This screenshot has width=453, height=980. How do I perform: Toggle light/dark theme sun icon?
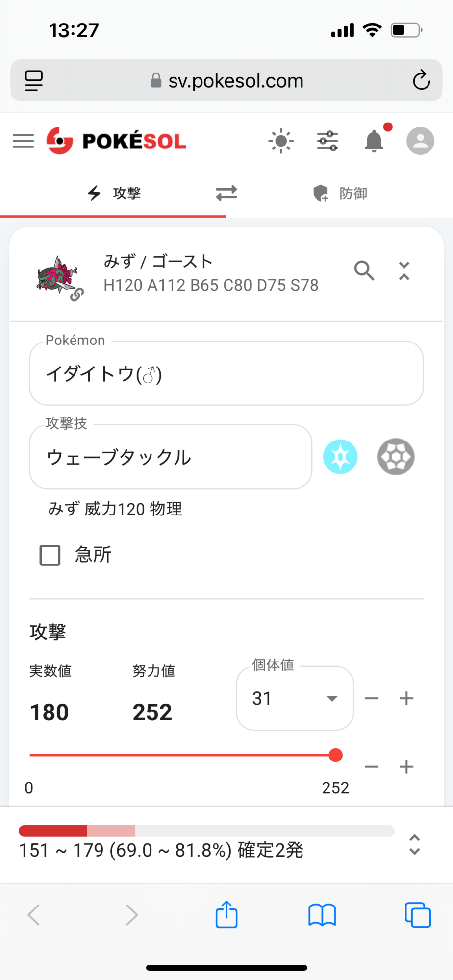pos(281,141)
